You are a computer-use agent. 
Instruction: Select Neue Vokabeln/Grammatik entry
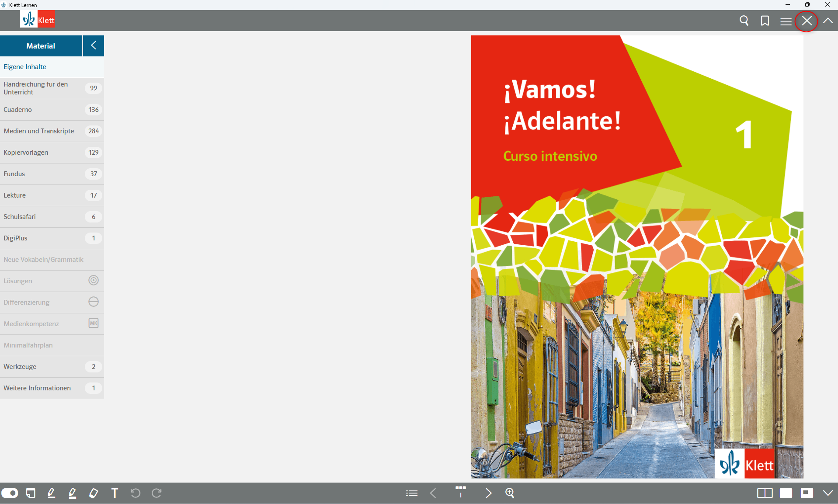pos(52,260)
